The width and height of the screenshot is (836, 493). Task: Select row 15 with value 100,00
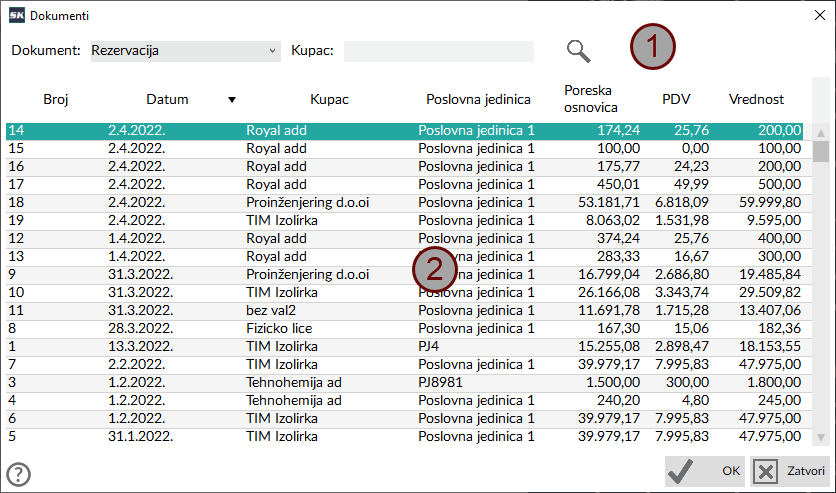[x=404, y=149]
